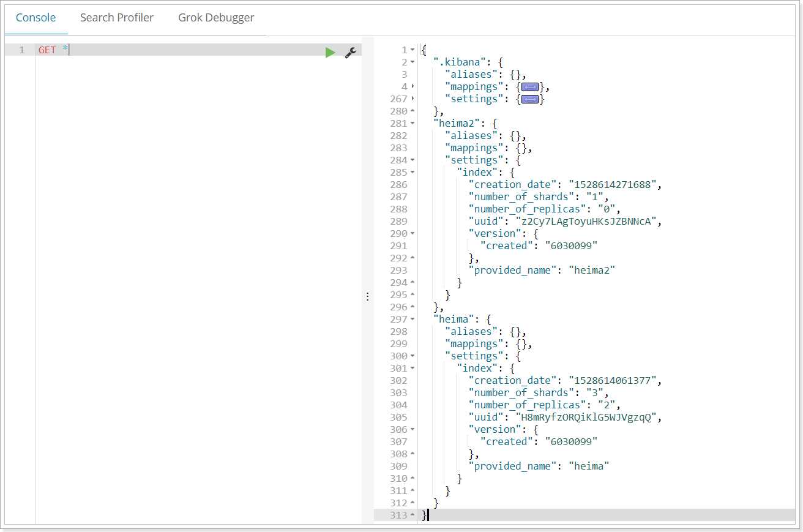The image size is (803, 532).
Task: Click uuid value "H8mRyfzORQiKlG5WJVgzqQ"
Action: tap(587, 418)
